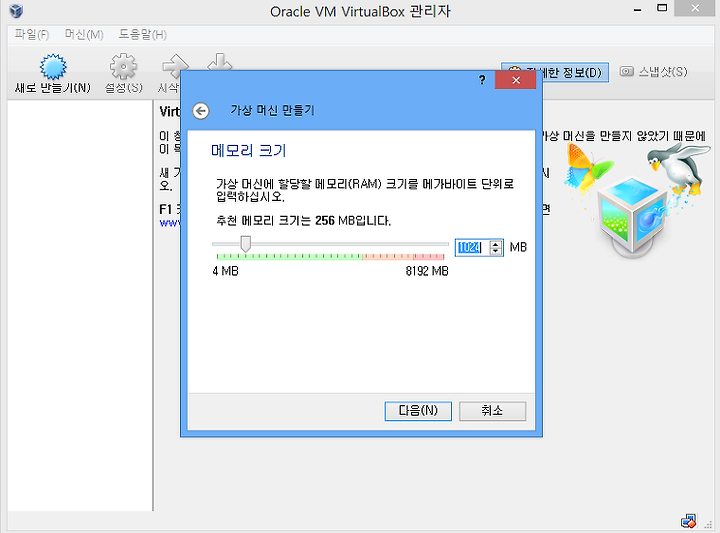Click the New (새로 만들기) toolbar icon
The image size is (720, 533).
[x=53, y=67]
